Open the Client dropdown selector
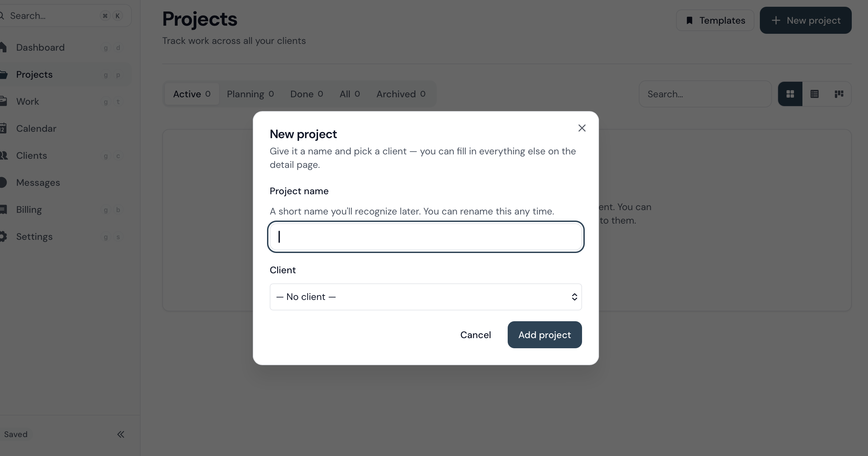 click(426, 297)
